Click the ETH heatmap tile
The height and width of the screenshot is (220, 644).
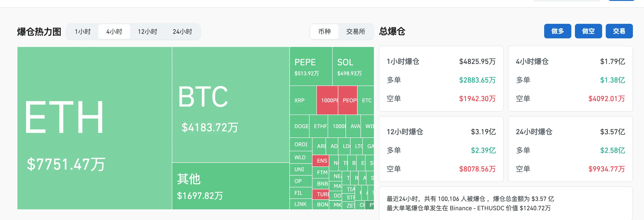[94, 128]
